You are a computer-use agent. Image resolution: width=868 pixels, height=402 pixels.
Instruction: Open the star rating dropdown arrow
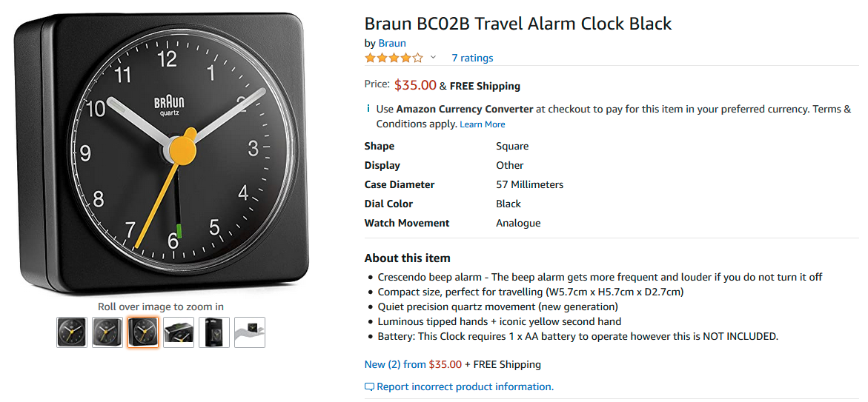(433, 58)
